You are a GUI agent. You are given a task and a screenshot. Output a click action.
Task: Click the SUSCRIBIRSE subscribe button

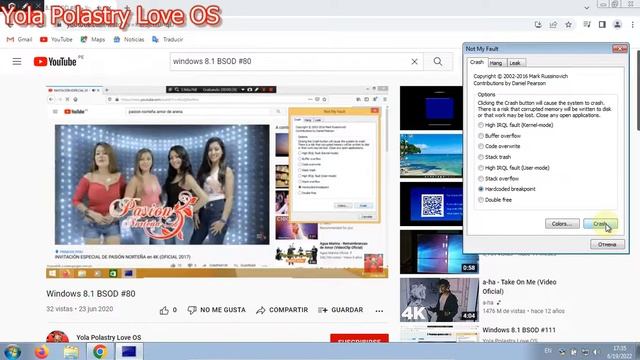359,338
